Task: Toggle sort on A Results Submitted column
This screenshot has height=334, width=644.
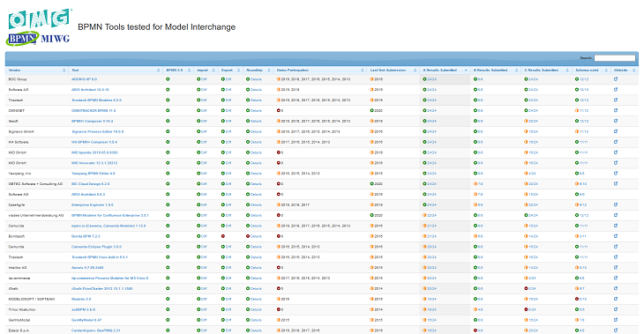Action: pos(445,71)
